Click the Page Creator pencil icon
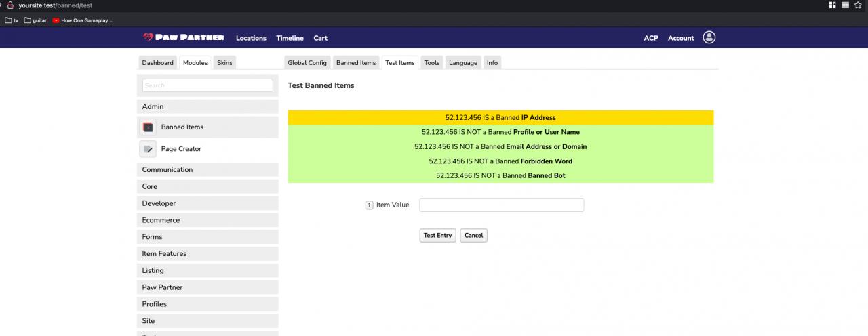 point(149,149)
